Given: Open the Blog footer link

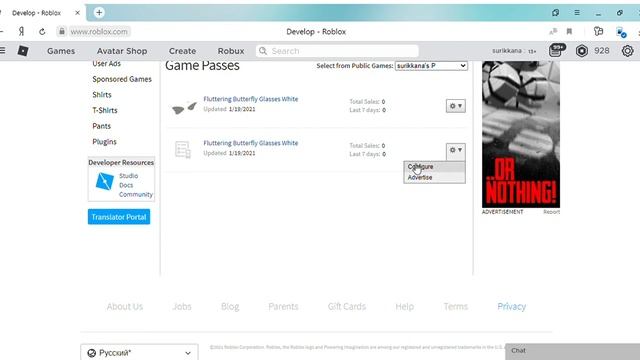Looking at the screenshot, I should (230, 307).
